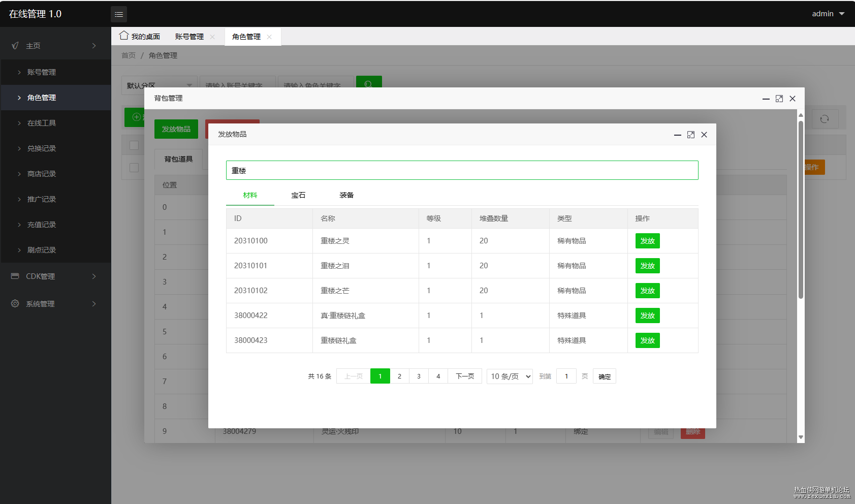
Task: Switch to the 装备 tab
Action: click(346, 195)
